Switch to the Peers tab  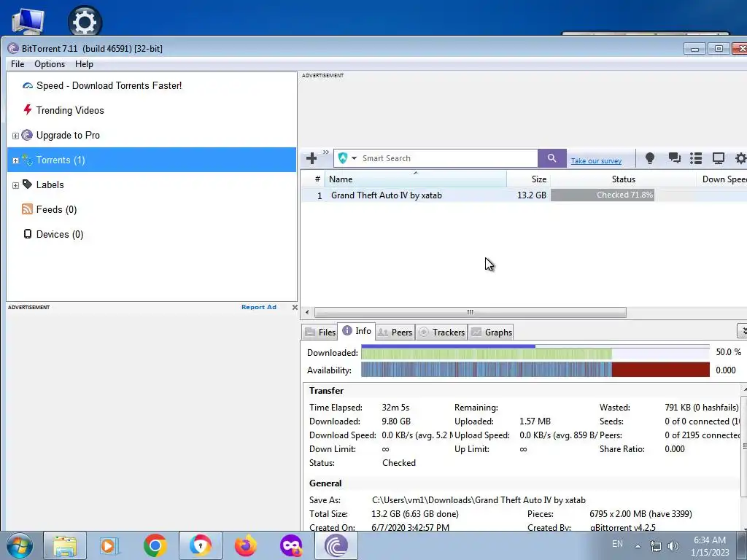(395, 332)
